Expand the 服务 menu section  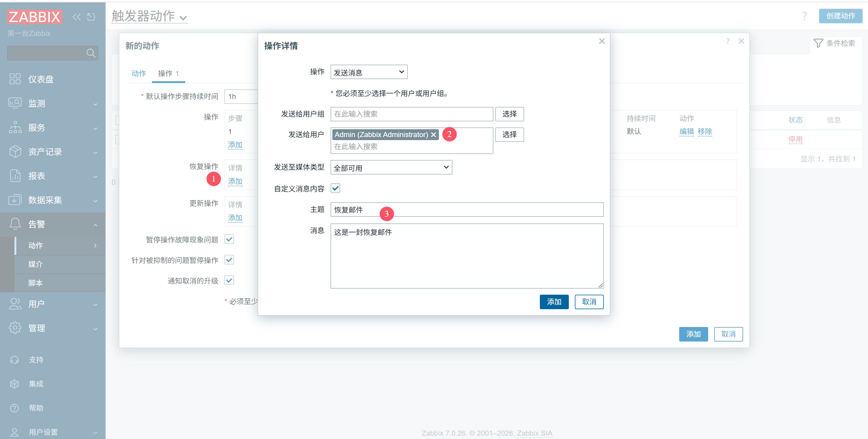click(95, 128)
